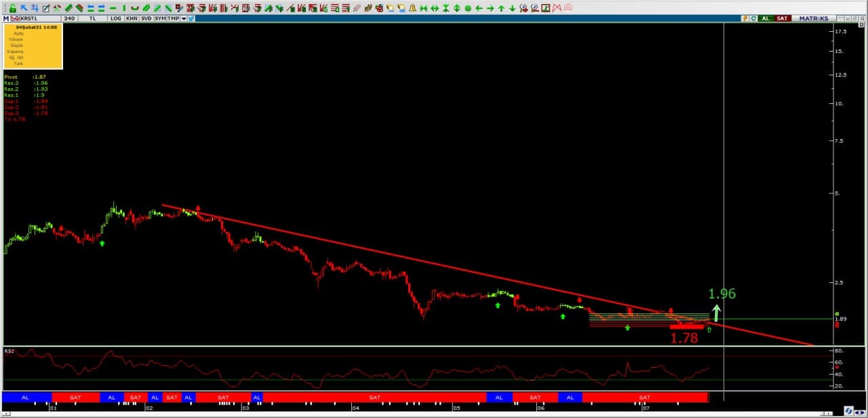Click the green padlock icon

12,8
